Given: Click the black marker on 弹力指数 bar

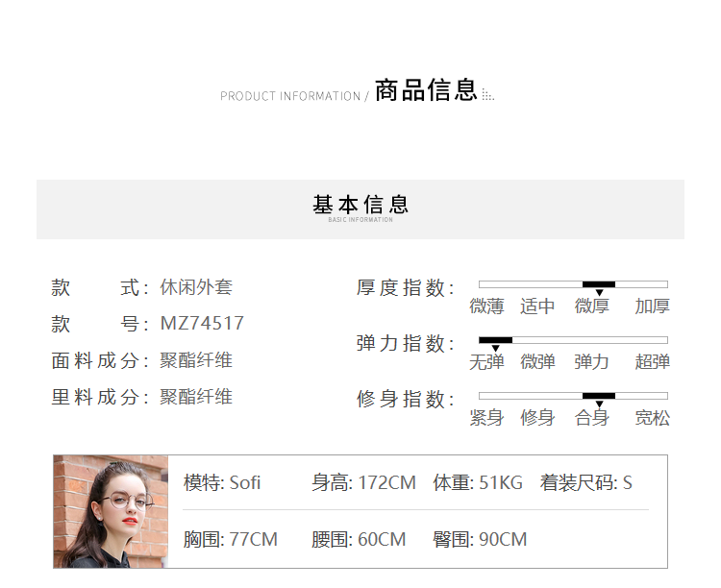Looking at the screenshot, I should (495, 341).
